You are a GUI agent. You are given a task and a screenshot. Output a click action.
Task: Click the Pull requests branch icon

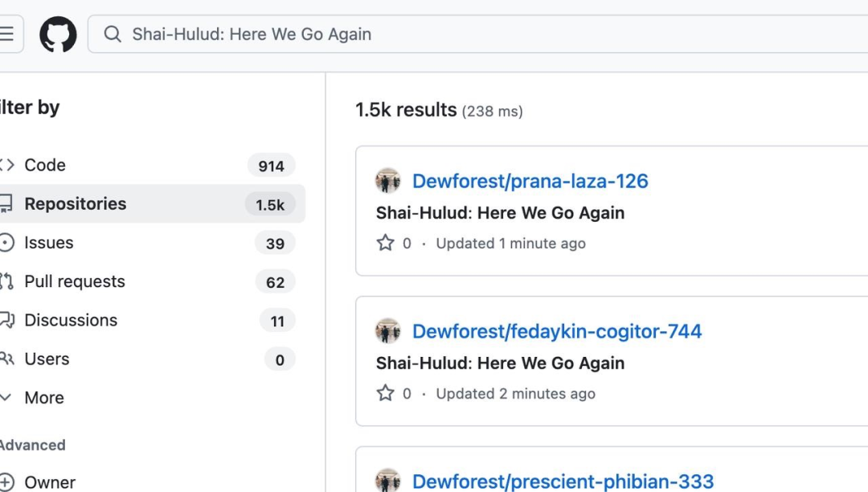6,281
